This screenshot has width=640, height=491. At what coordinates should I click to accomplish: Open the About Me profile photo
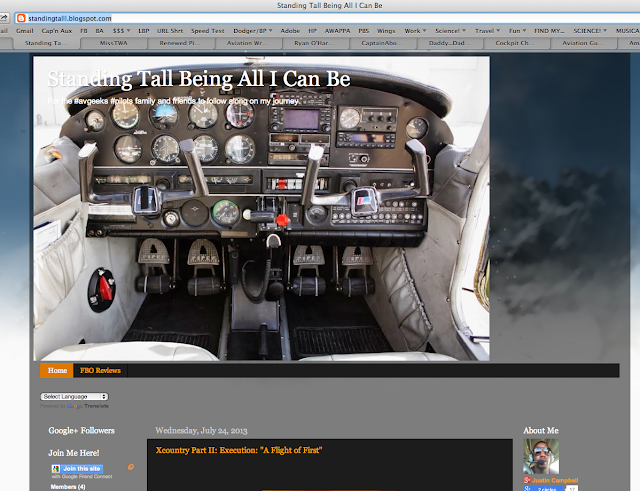click(541, 457)
